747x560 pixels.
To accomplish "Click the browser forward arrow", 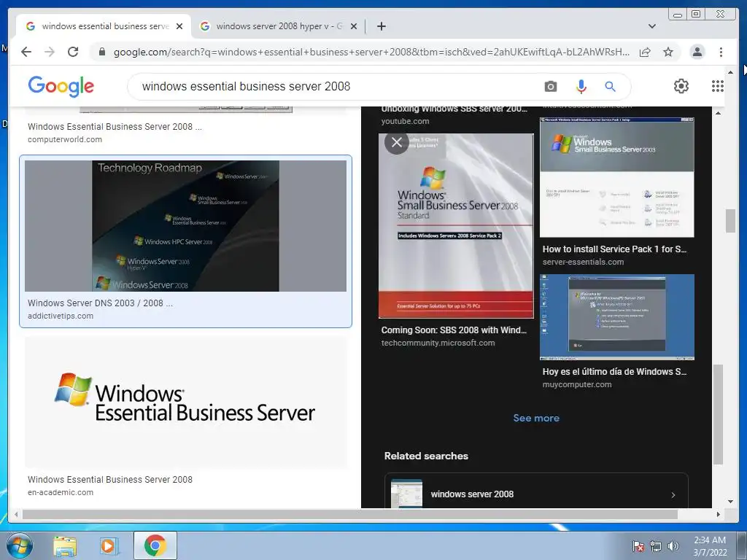I will 50,52.
